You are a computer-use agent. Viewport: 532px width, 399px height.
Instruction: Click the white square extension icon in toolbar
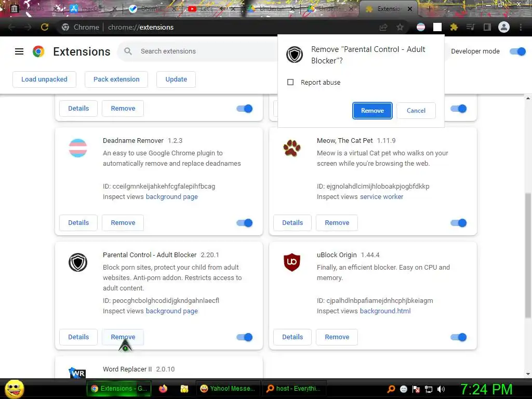tap(437, 27)
